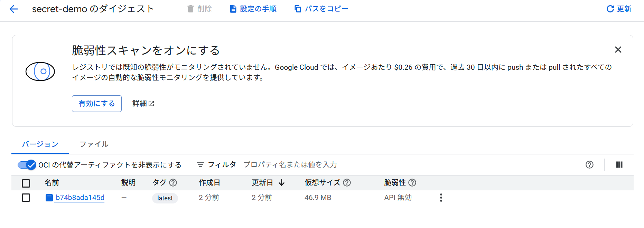Click the eye scanning icon in banner

point(40,72)
